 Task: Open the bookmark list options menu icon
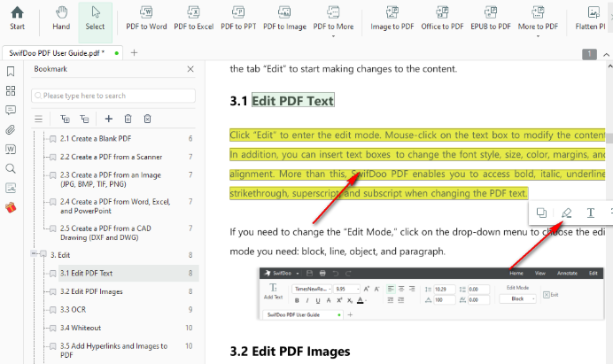tap(38, 119)
